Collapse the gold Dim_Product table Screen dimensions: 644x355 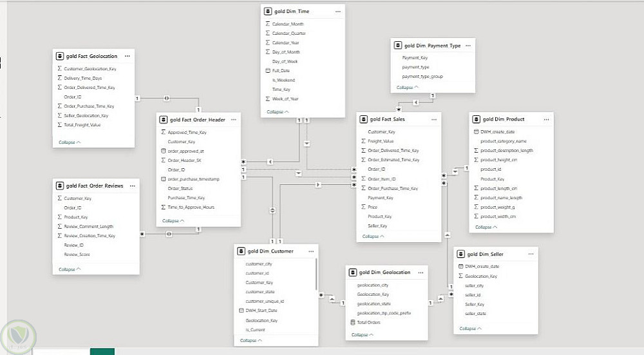(x=486, y=227)
